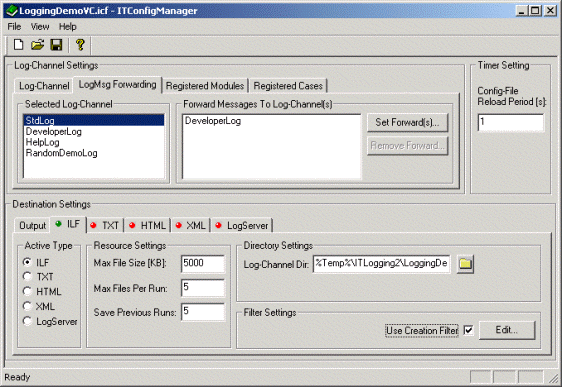Open the TXT destination tab

[x=105, y=225]
